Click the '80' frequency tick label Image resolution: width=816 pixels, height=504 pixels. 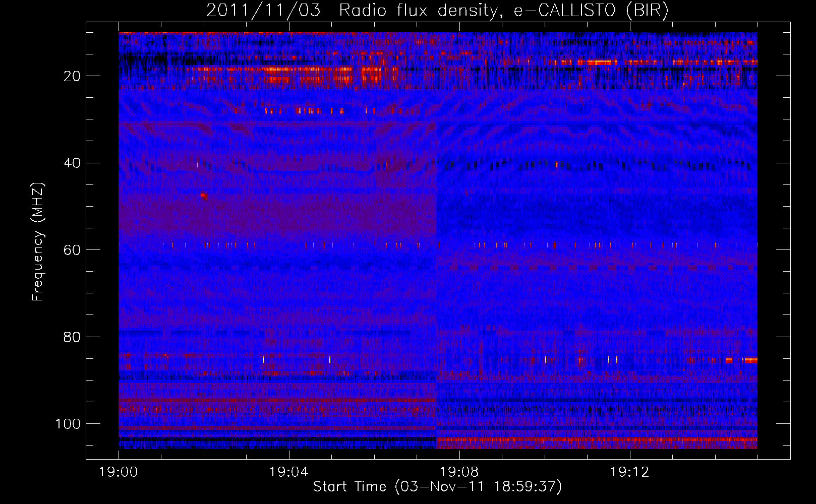(x=73, y=337)
